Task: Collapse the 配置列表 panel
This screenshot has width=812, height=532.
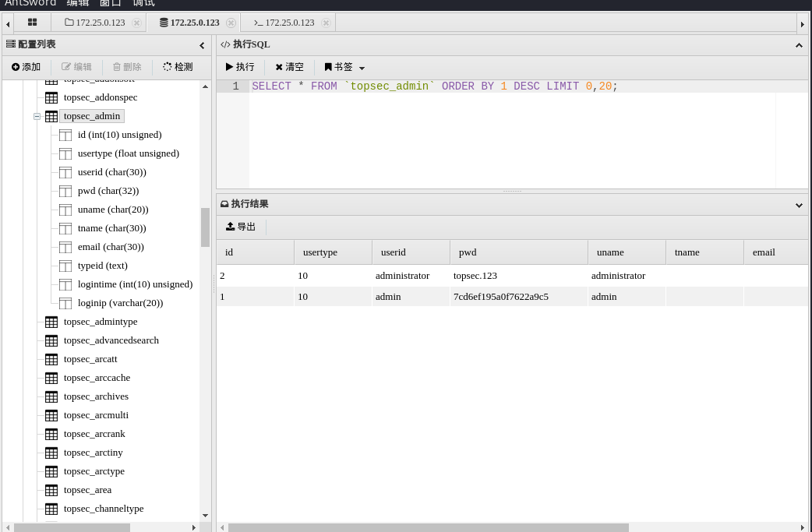Action: tap(202, 45)
